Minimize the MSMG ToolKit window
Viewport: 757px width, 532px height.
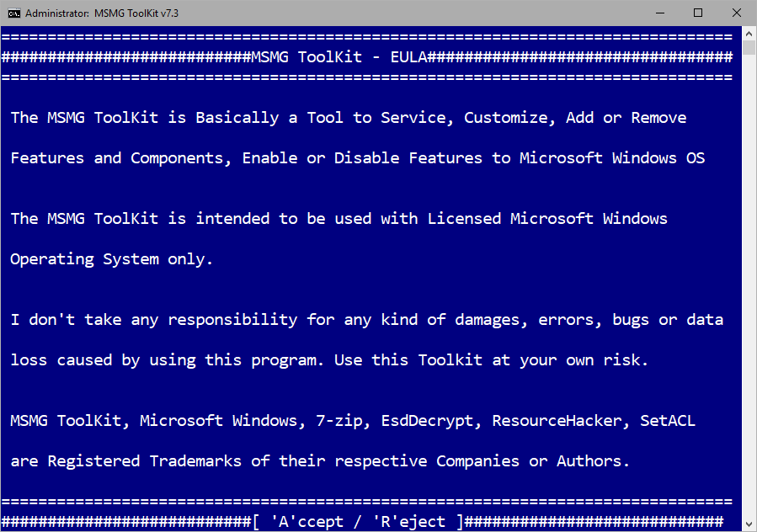pyautogui.click(x=660, y=13)
